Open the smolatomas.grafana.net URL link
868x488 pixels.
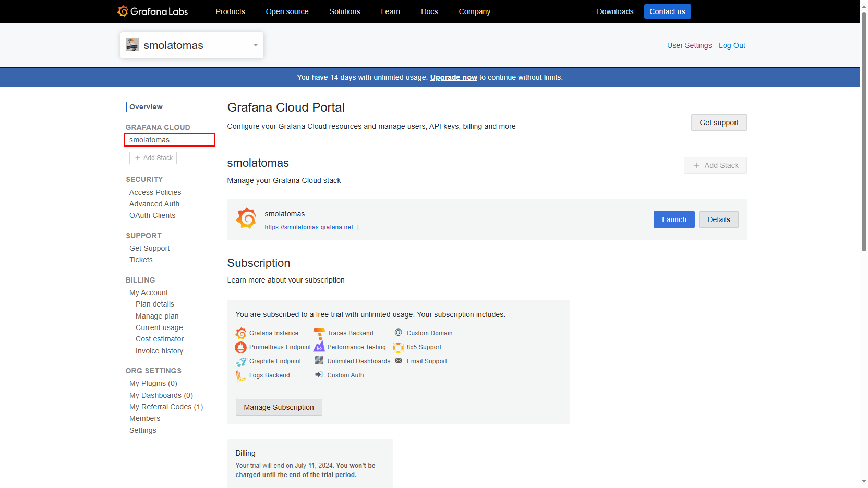[309, 227]
